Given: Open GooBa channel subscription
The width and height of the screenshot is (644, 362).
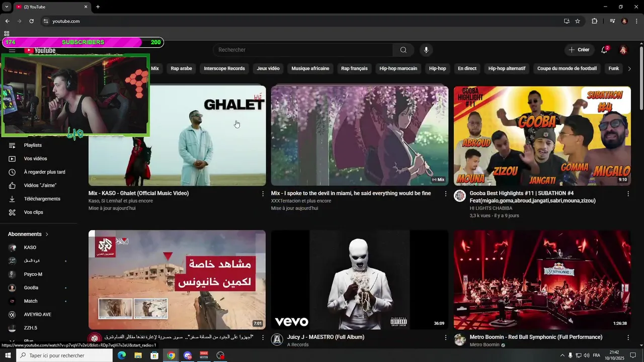Looking at the screenshot, I should point(40,288).
